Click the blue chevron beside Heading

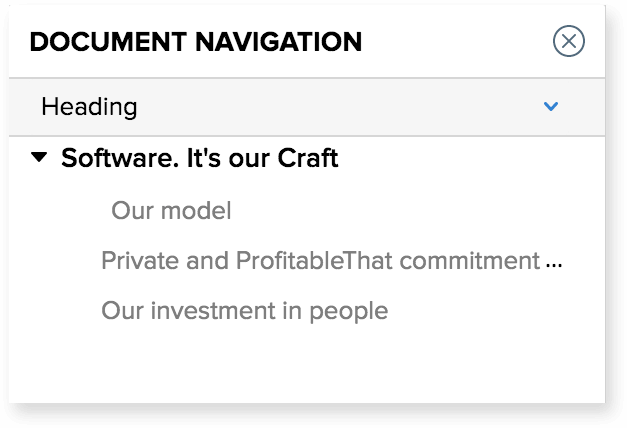click(x=550, y=106)
